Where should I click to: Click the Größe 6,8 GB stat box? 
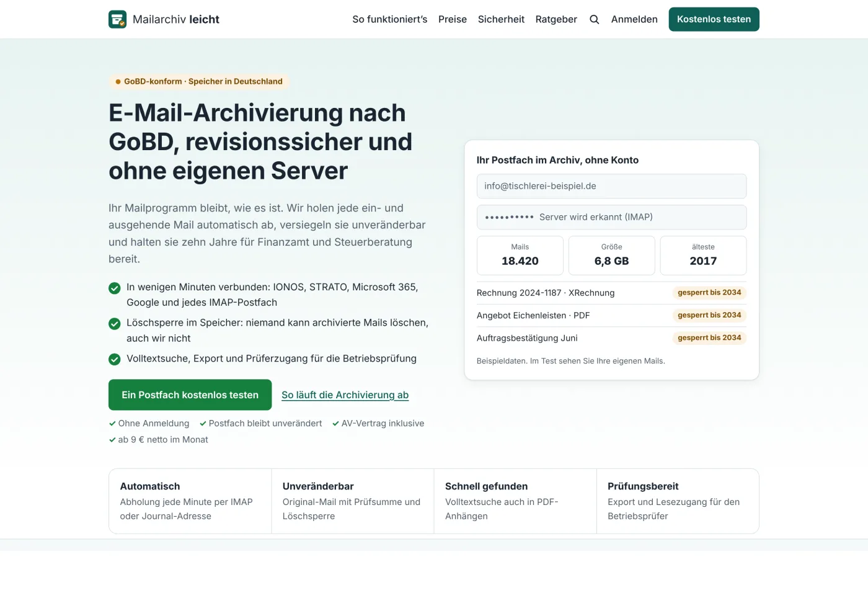pos(611,255)
